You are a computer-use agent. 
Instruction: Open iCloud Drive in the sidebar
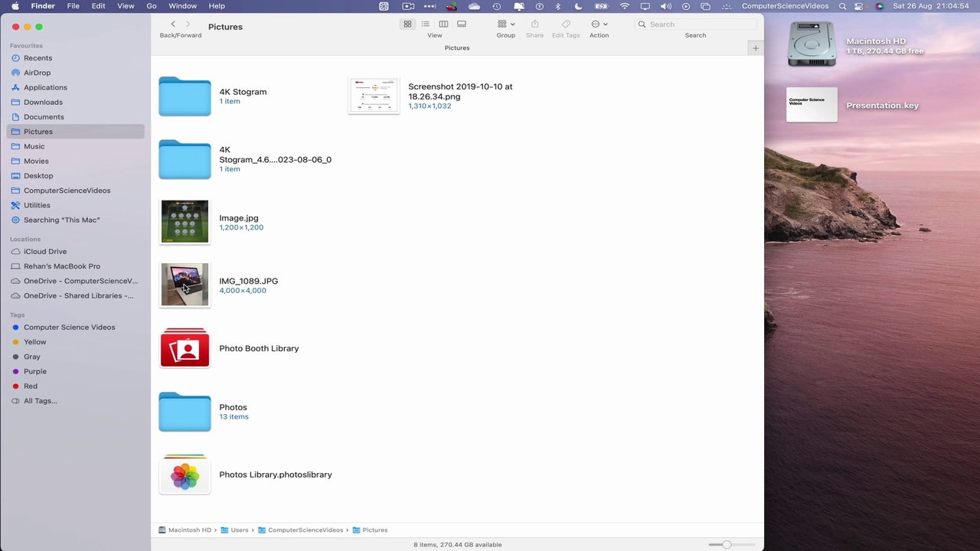coord(75,251)
